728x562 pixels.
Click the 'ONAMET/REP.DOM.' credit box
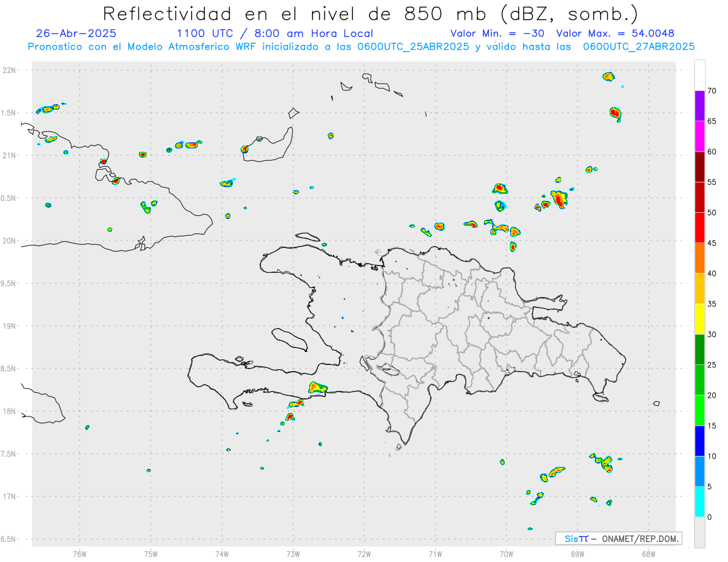point(618,538)
